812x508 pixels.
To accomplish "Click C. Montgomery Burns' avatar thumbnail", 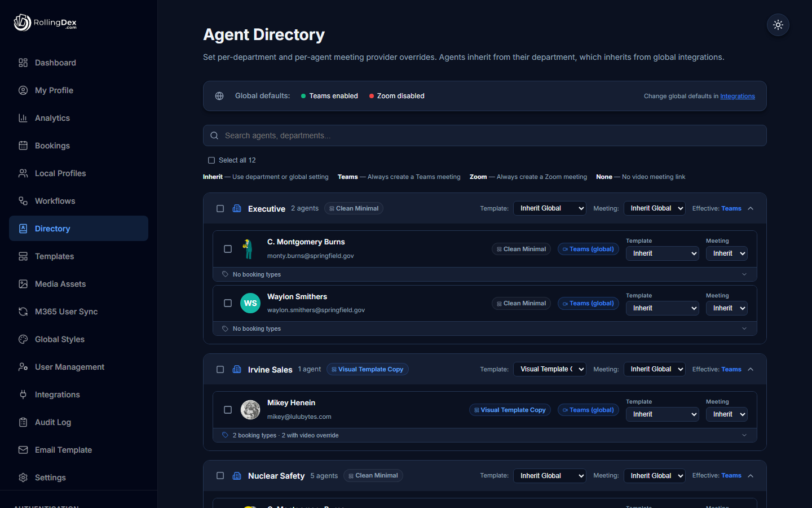I will (x=248, y=249).
